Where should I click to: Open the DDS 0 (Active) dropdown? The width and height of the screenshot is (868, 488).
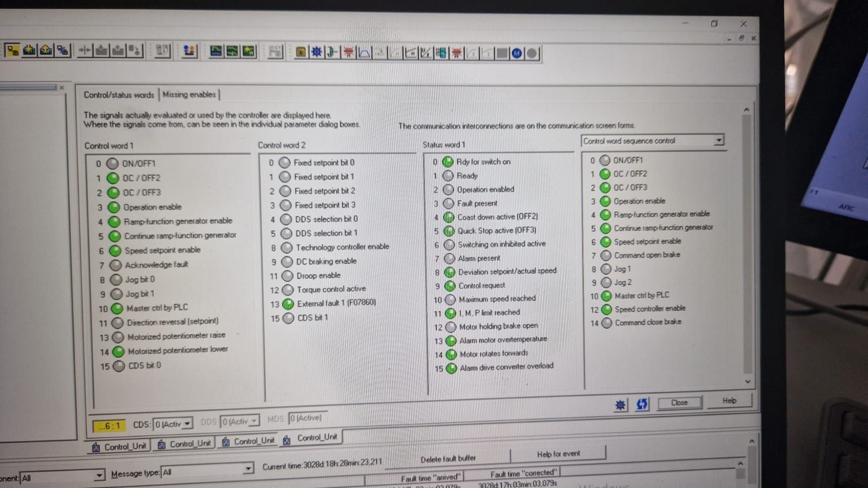click(x=254, y=421)
